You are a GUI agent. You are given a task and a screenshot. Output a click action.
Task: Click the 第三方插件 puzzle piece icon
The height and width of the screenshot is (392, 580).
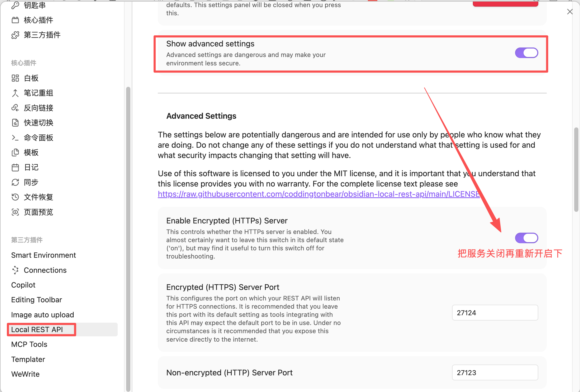tap(15, 35)
